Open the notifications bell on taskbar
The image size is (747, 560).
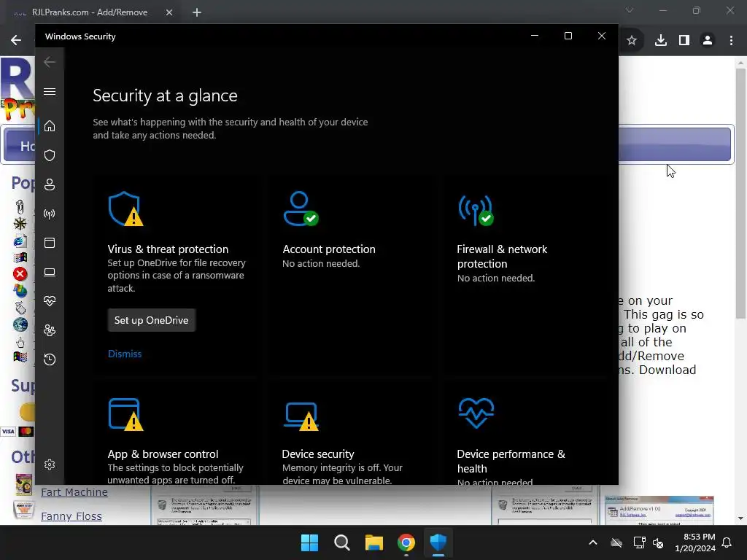click(727, 542)
